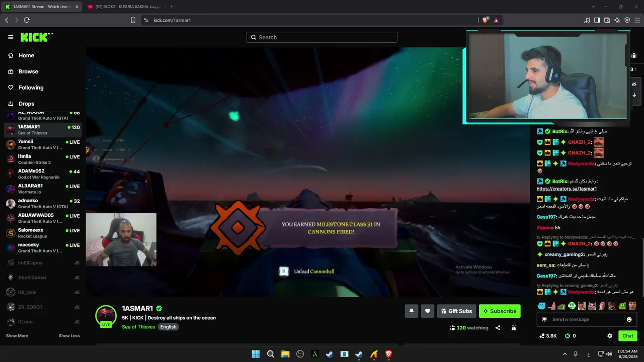Open the creators.sa/1asmar1 link in chat
Screen dimensions: 644x362
(x=567, y=189)
